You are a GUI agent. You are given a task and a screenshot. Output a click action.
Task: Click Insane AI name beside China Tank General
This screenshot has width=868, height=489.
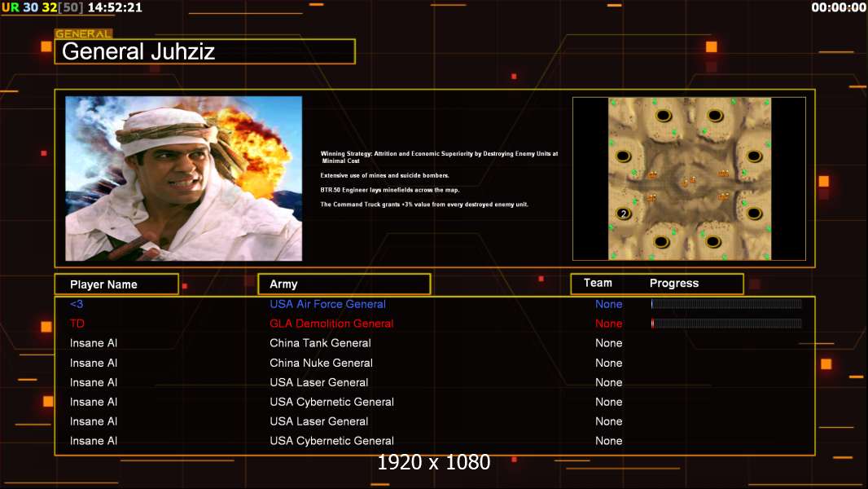[x=94, y=343]
